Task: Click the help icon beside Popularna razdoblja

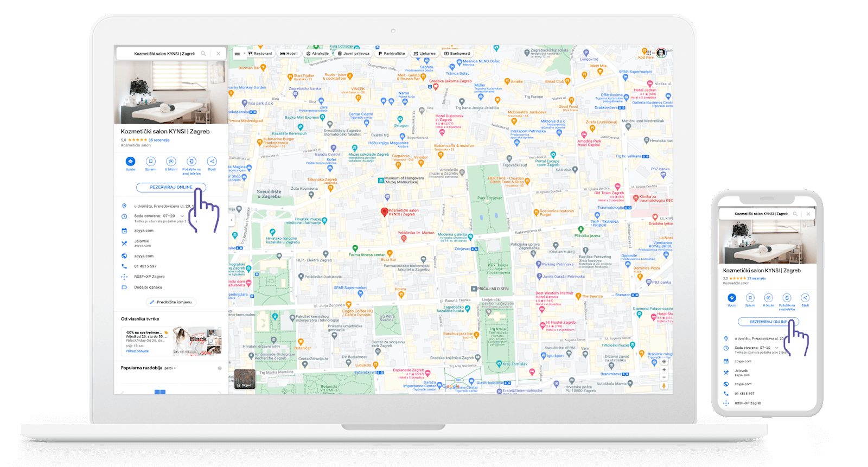Action: pos(220,368)
